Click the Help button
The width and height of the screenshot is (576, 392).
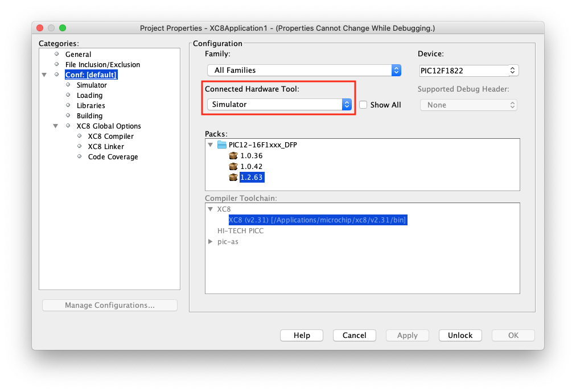point(302,335)
